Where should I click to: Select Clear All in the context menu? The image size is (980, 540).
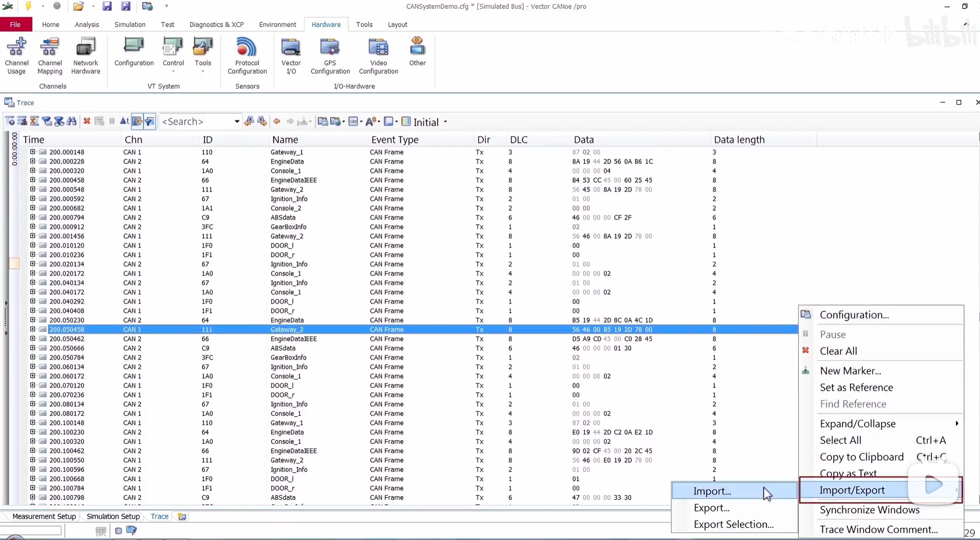point(838,351)
